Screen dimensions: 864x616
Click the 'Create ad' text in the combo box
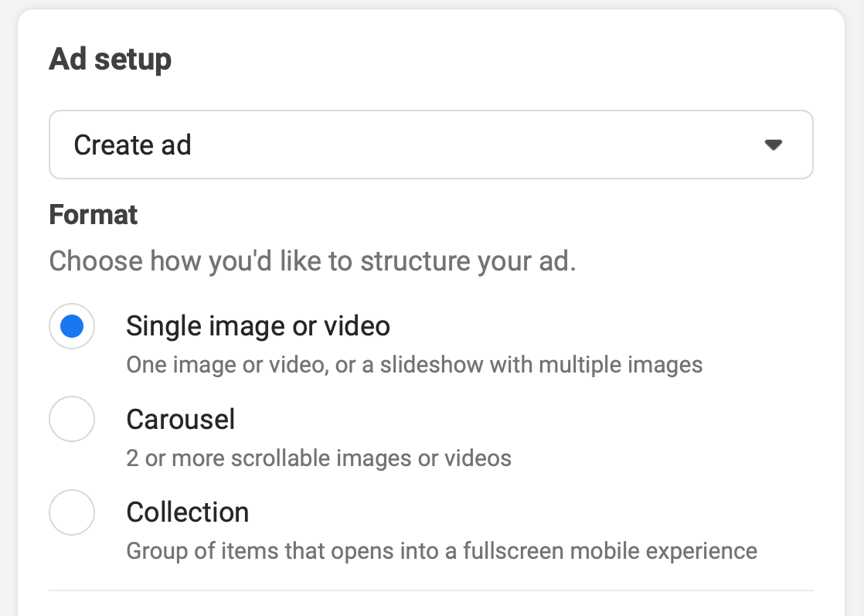click(132, 145)
